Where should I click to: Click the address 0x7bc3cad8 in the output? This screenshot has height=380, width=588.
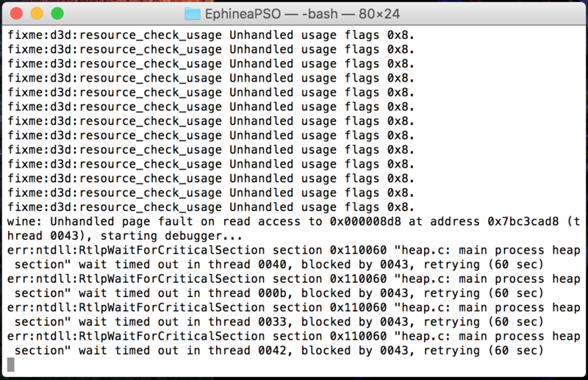pyautogui.click(x=523, y=221)
